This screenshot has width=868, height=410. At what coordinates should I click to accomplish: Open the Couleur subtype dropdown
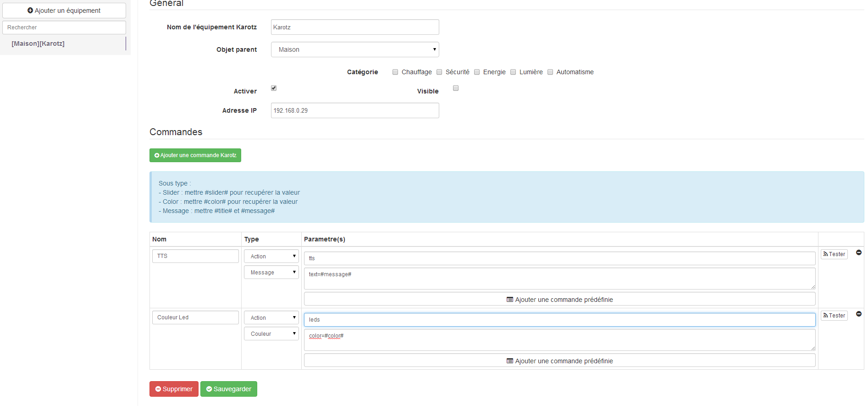(271, 333)
